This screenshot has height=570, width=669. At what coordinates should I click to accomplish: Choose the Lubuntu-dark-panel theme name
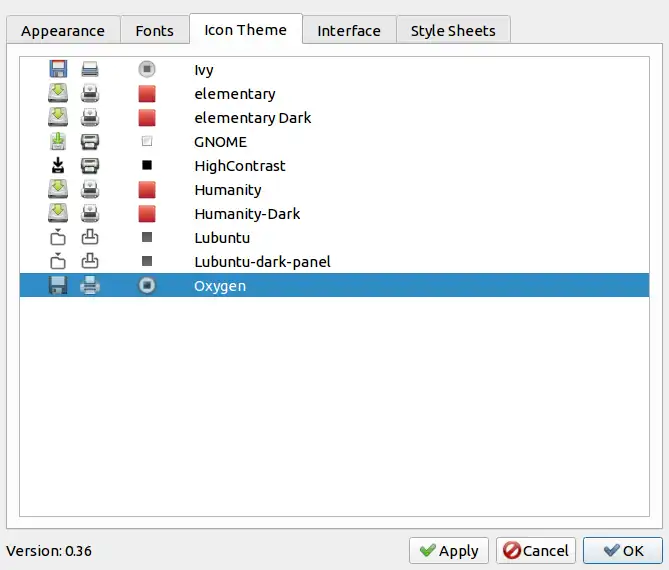pyautogui.click(x=262, y=262)
